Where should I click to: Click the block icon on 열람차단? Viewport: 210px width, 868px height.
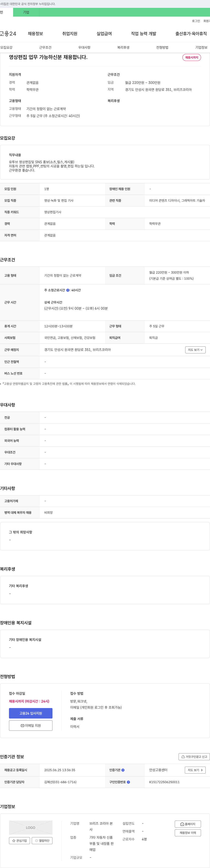pyautogui.click(x=36, y=841)
